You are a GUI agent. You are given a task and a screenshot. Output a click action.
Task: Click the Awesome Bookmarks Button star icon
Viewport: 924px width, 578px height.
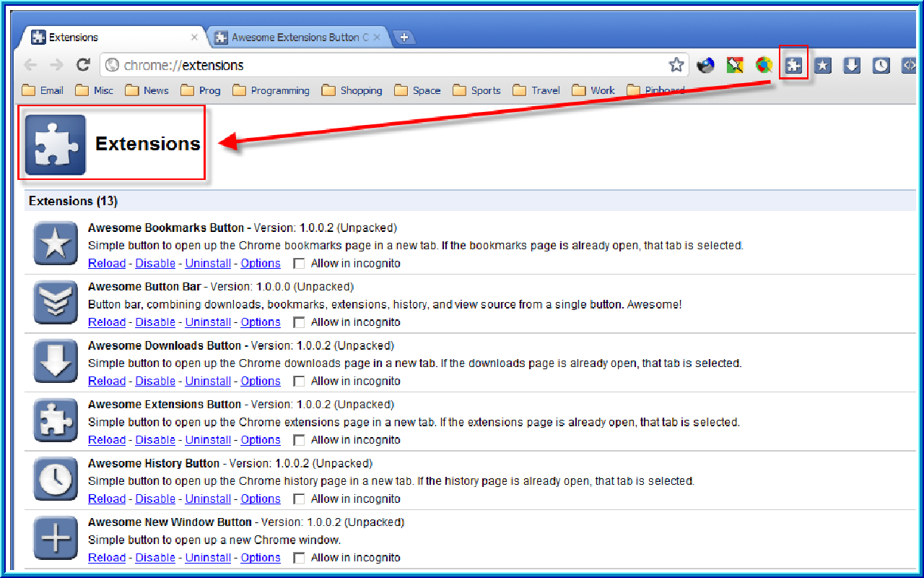tap(56, 243)
